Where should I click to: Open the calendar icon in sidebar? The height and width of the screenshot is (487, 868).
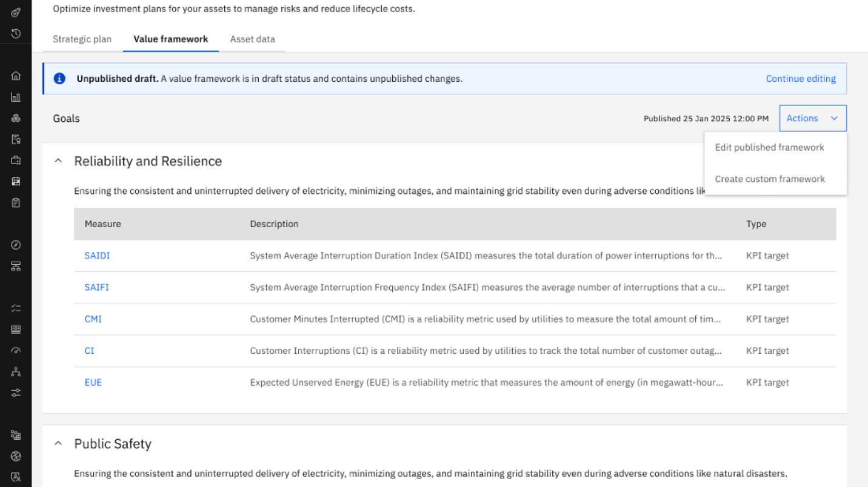16,181
